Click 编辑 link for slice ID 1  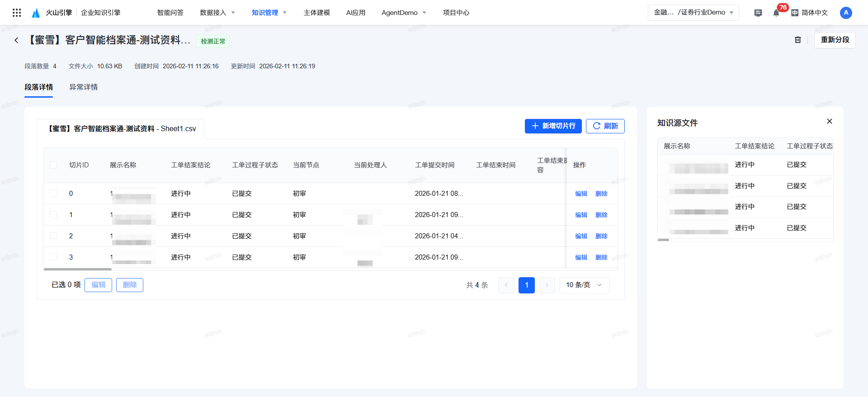coord(581,215)
